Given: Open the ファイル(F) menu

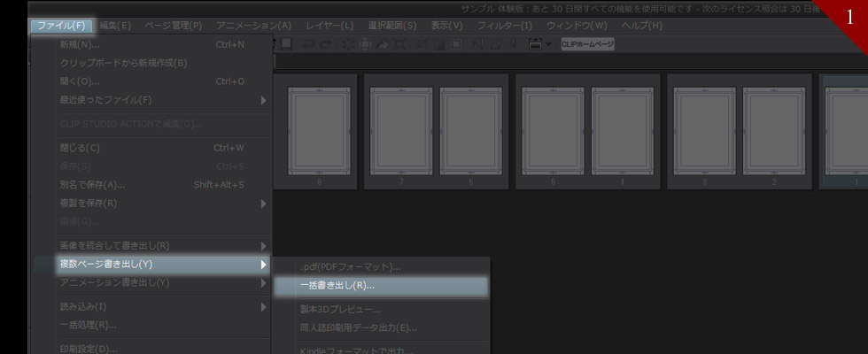Looking at the screenshot, I should (x=61, y=26).
